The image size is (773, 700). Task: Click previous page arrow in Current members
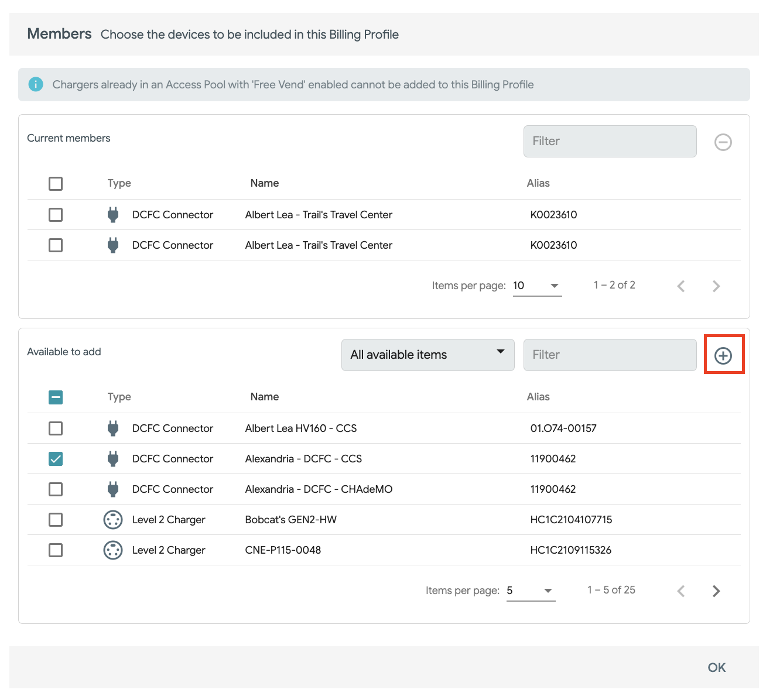(681, 286)
